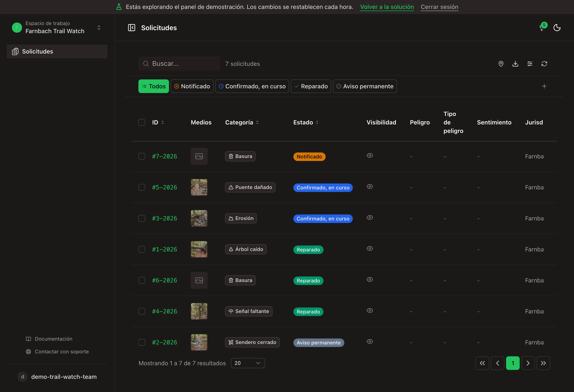Click the refresh icon
This screenshot has width=574, height=392.
544,64
